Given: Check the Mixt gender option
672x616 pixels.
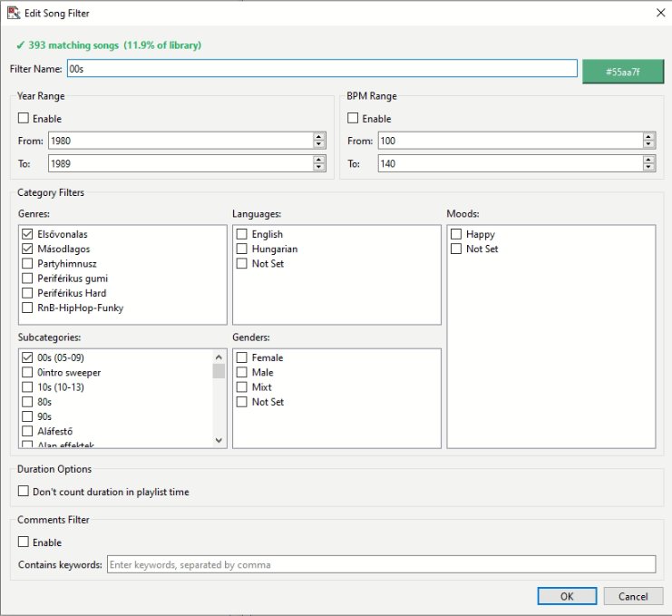Looking at the screenshot, I should tap(242, 387).
